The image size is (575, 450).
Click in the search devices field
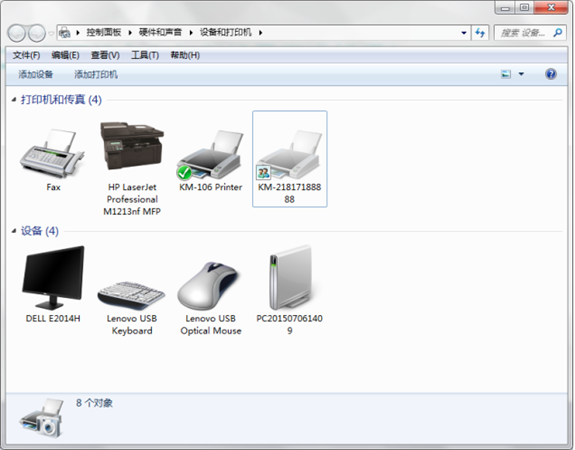pos(523,33)
